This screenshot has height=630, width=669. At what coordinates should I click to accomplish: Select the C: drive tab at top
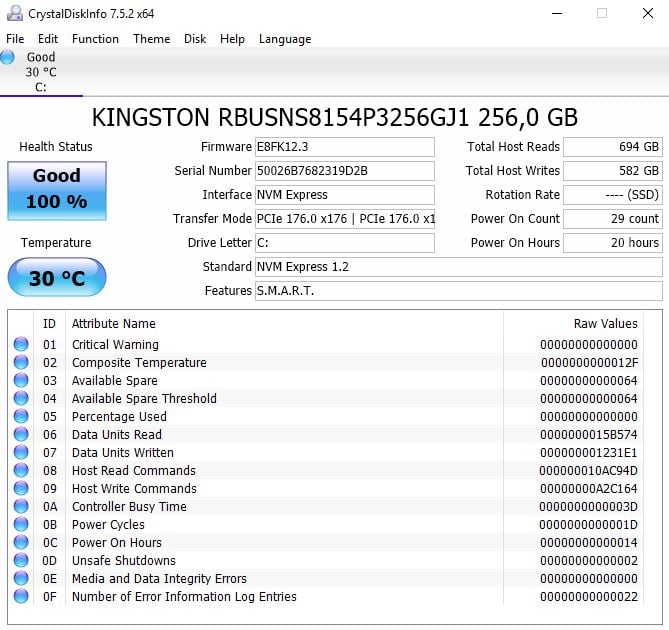point(41,72)
